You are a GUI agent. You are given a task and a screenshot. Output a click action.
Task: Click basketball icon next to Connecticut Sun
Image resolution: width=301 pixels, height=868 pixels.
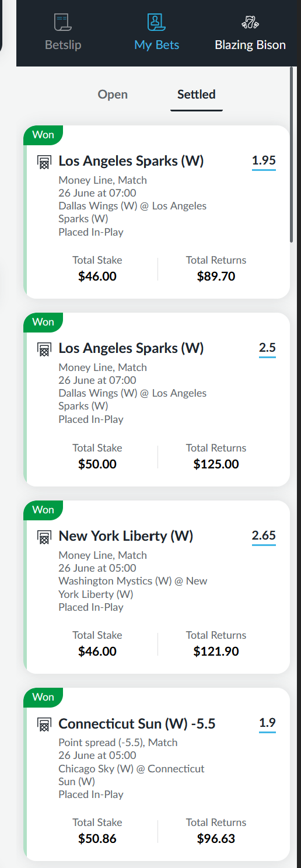[44, 724]
